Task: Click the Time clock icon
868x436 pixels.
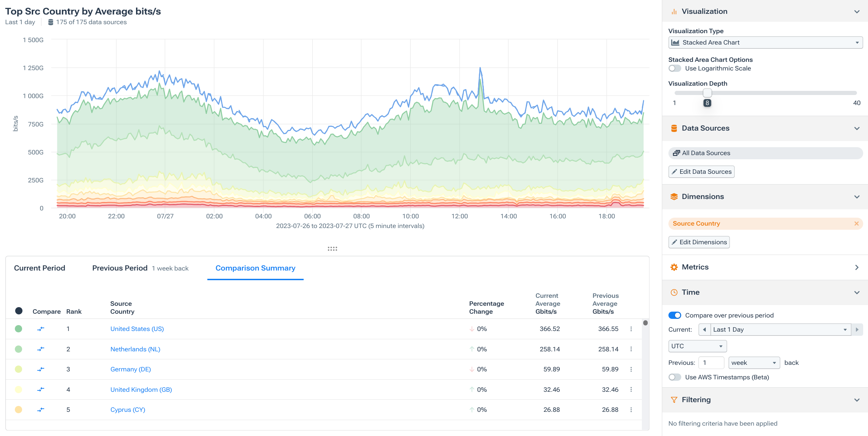Action: click(x=674, y=292)
